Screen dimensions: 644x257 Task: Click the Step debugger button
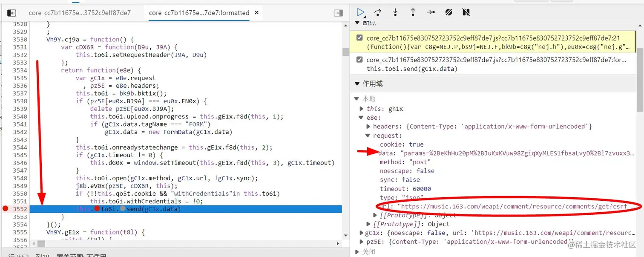(431, 12)
